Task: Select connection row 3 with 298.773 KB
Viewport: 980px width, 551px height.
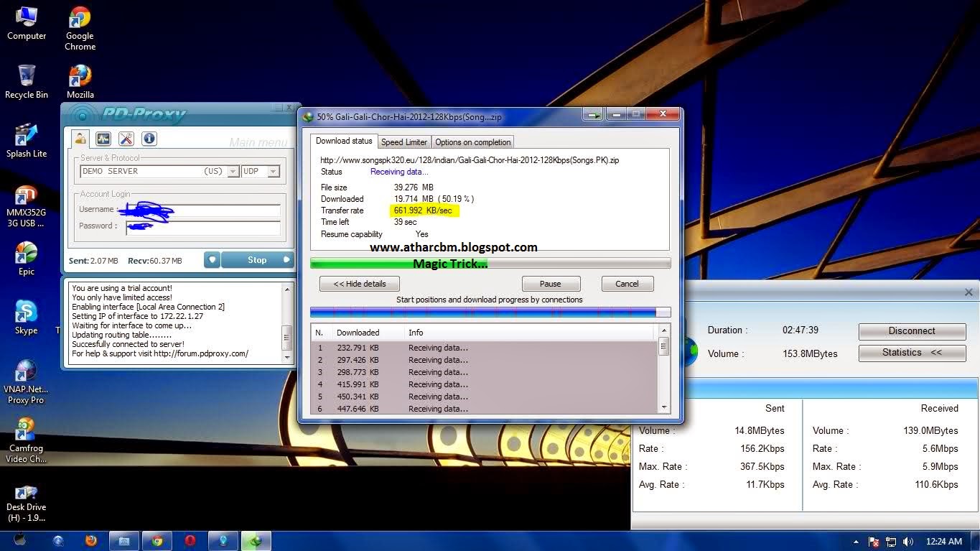Action: pyautogui.click(x=485, y=372)
